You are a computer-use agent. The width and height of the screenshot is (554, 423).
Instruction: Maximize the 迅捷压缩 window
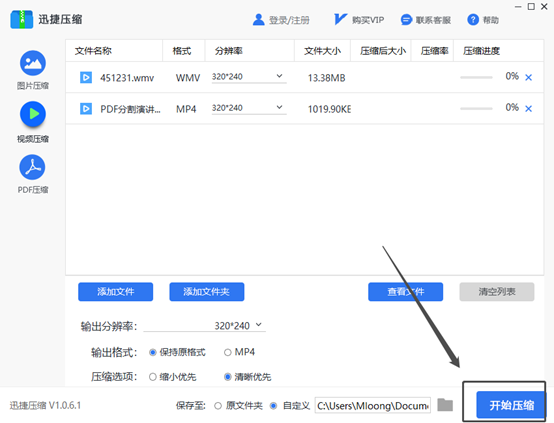531,7
